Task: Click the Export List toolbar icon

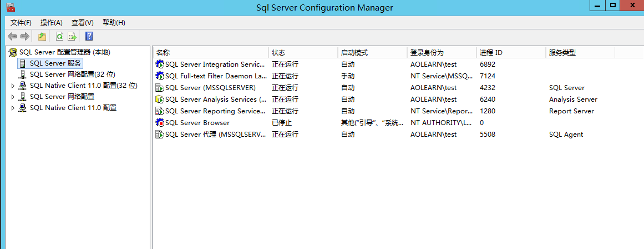Action: click(72, 37)
